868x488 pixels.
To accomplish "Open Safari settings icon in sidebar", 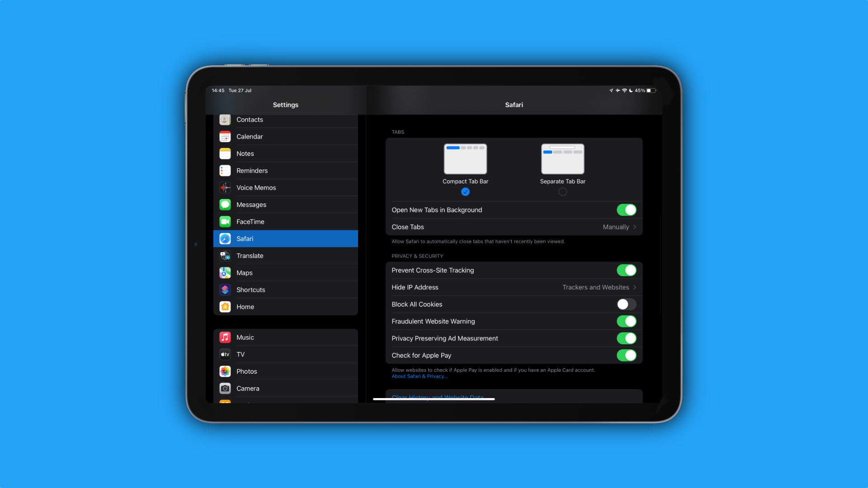I will (225, 238).
